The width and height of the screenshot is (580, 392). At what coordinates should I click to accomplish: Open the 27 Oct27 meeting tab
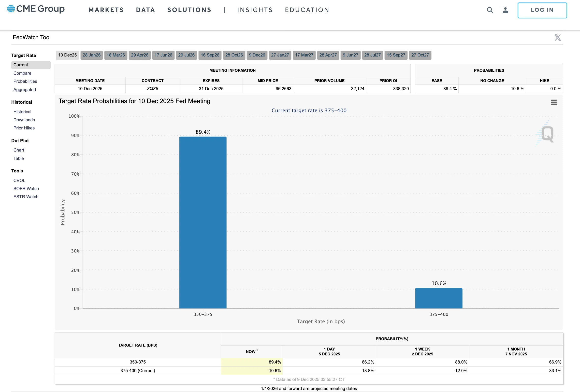point(420,55)
